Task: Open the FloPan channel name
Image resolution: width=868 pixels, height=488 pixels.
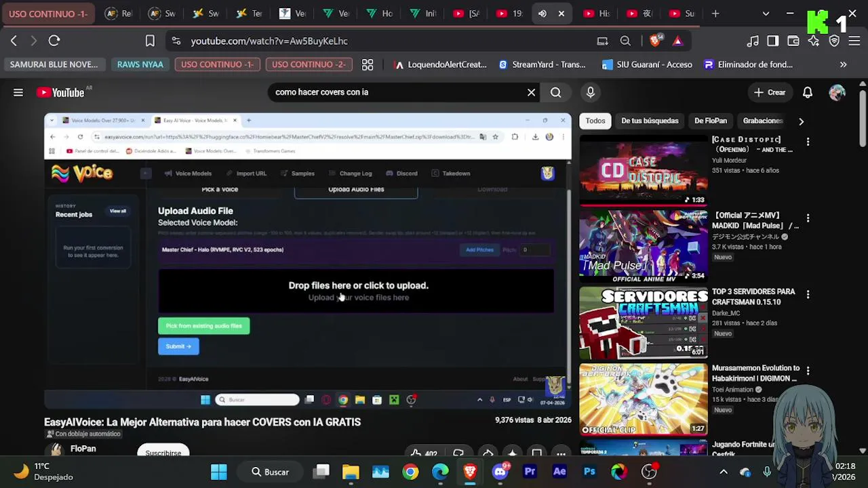Action: (83, 449)
